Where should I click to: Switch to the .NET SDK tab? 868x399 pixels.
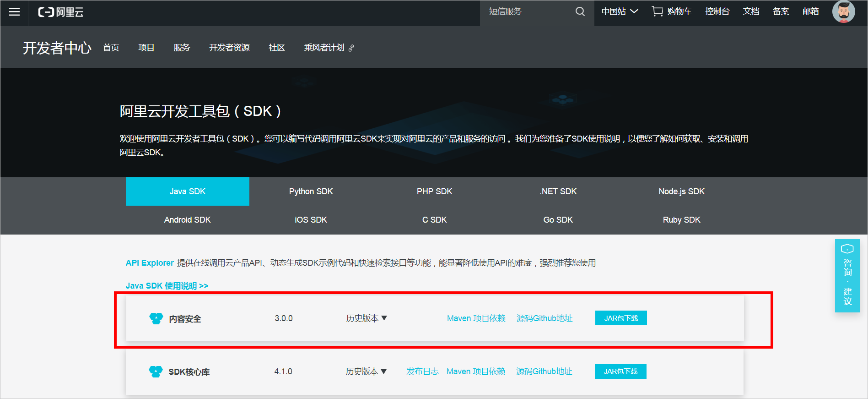[558, 191]
